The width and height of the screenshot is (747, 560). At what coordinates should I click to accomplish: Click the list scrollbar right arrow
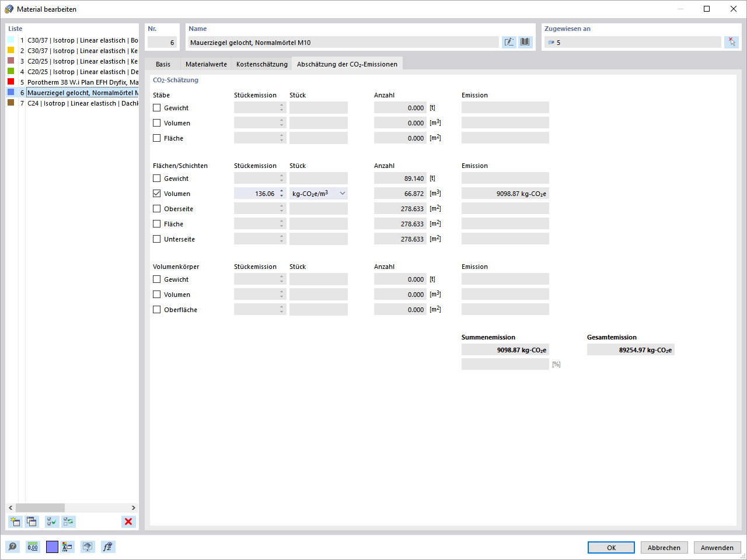pyautogui.click(x=134, y=508)
